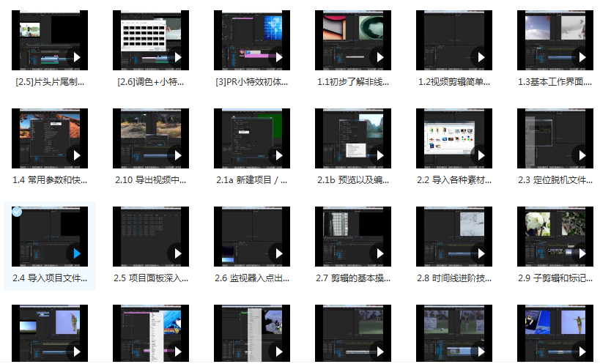Play the 2.8 时间线进阶技 video

pyautogui.click(x=481, y=253)
